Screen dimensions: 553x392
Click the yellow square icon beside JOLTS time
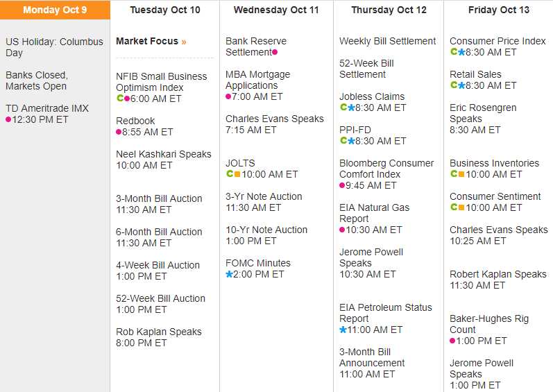[x=237, y=174]
